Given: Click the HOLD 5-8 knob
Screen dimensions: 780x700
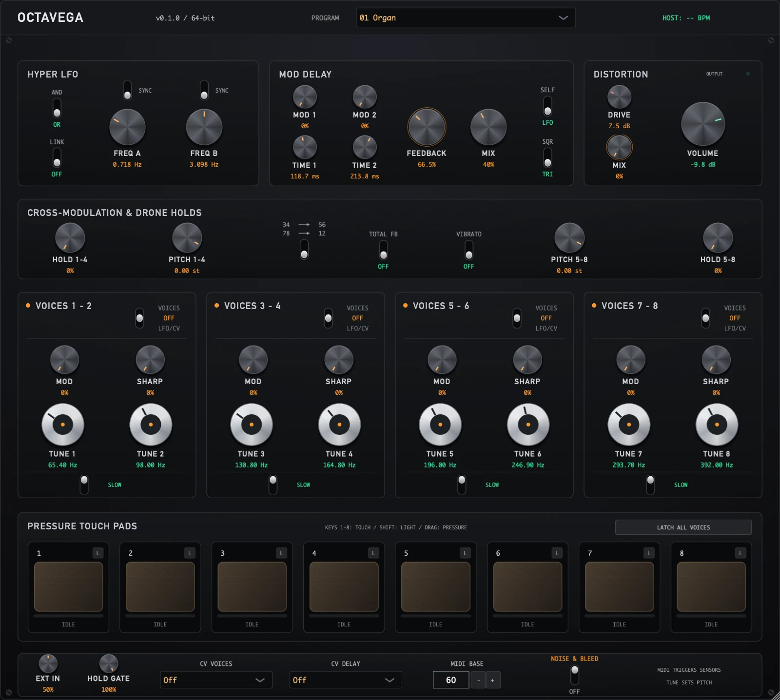Looking at the screenshot, I should tap(718, 238).
